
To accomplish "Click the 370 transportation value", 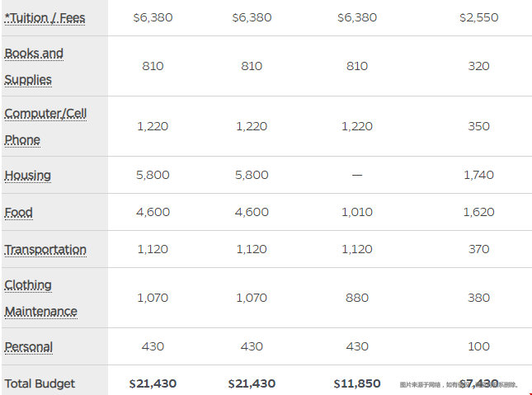I will (x=478, y=249).
